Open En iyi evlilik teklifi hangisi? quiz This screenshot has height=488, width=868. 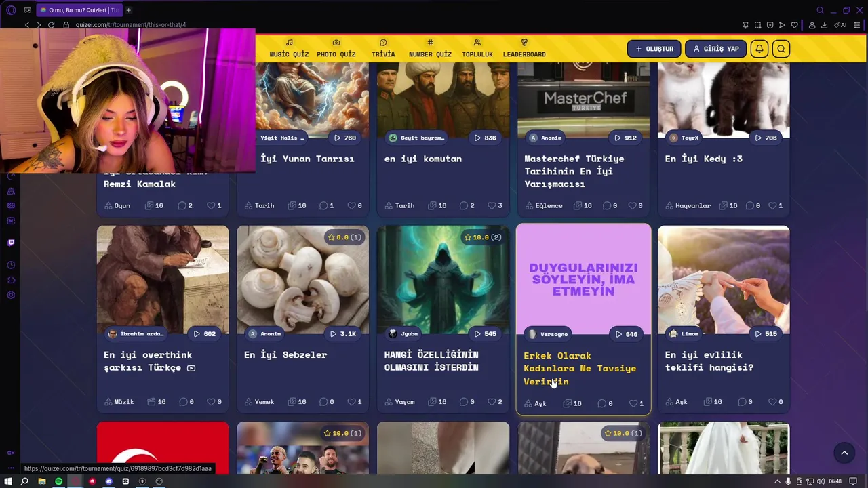tap(709, 361)
